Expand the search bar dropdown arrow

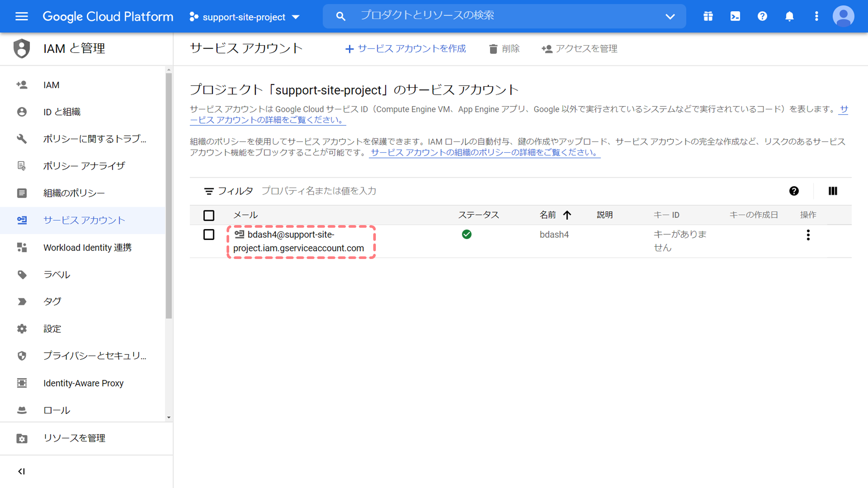670,16
